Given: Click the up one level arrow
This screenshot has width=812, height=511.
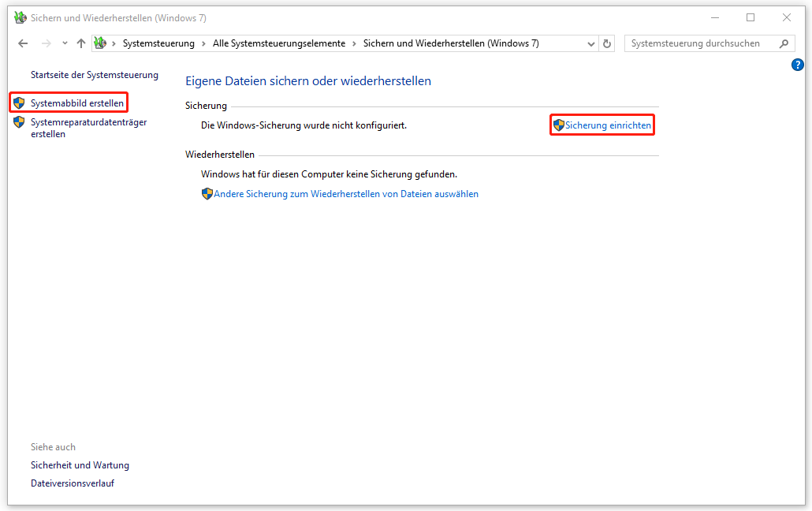Looking at the screenshot, I should click(81, 44).
